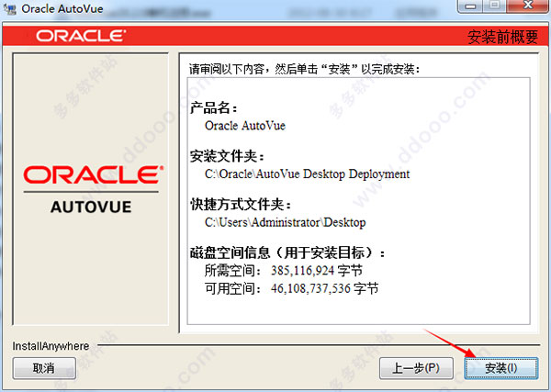Screen dimensions: 551x392
Task: Go back with the 上一步(P) button
Action: point(416,368)
